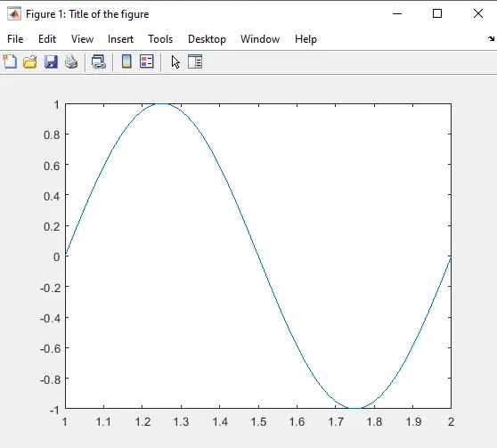Print the figure with the printer icon
The image size is (497, 448).
click(71, 61)
